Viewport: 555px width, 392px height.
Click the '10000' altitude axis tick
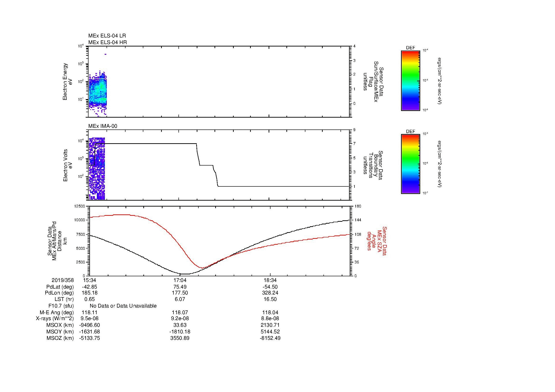pyautogui.click(x=80, y=220)
